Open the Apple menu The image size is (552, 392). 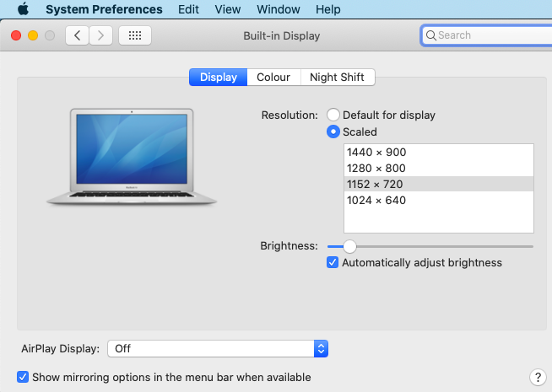(x=24, y=8)
